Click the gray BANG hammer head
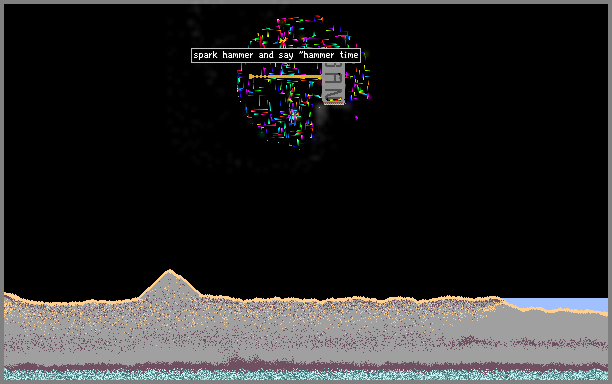612x384 pixels. point(334,83)
